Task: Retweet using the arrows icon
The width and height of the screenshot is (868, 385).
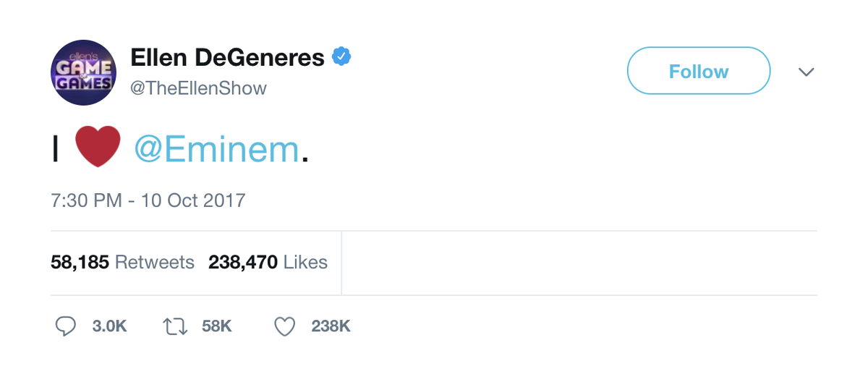Action: [x=174, y=326]
